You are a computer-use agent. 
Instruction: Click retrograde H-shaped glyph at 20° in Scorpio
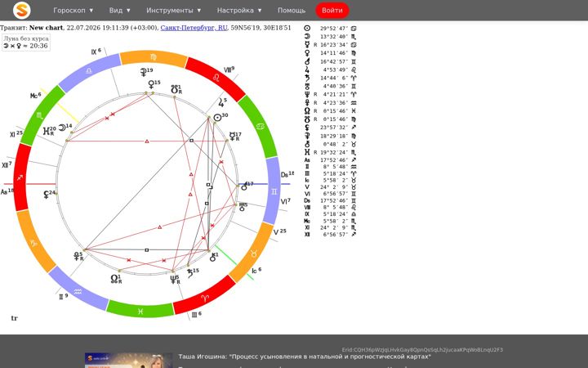tap(47, 131)
